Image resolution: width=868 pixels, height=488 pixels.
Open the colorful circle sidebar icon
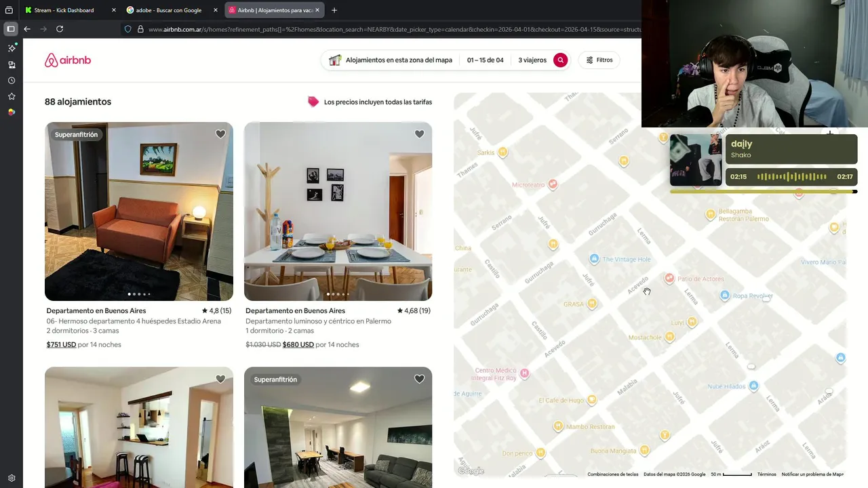(12, 113)
